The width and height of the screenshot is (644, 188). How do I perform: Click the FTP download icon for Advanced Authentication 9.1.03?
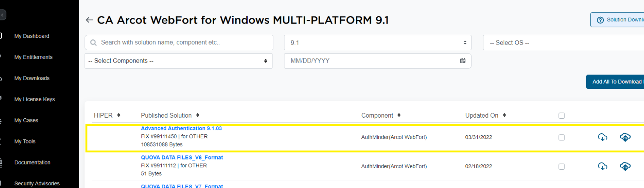(x=625, y=137)
